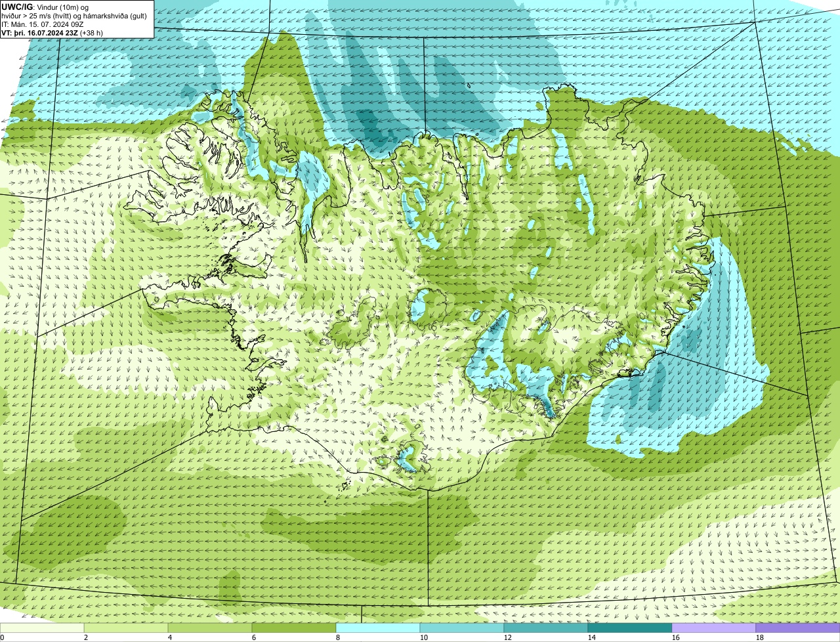Click the 8–10 m/s light cyan legend swatch
840x642 pixels.
point(378,628)
